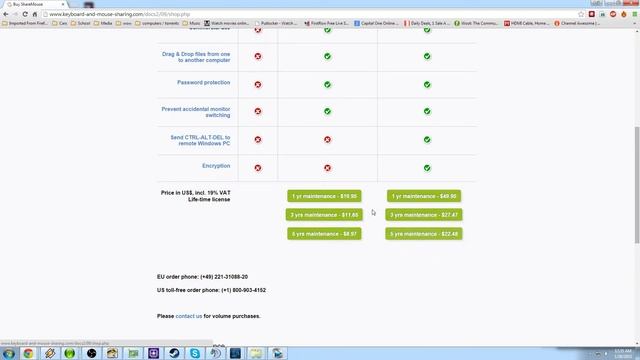The image size is (640, 360).
Task: Open the purple square taskbar app
Action: (x=153, y=353)
